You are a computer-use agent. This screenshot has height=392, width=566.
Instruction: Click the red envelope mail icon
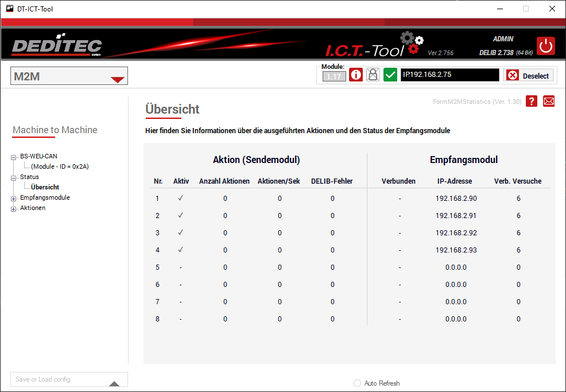[549, 101]
